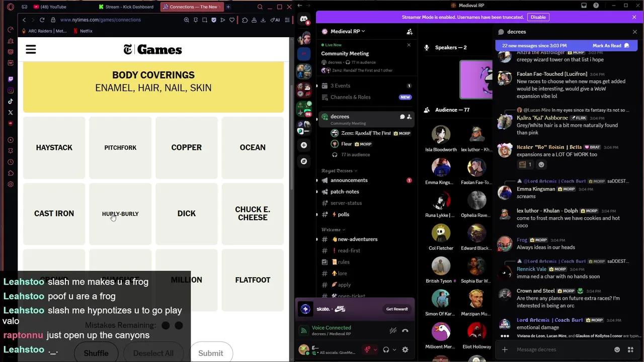This screenshot has height=362, width=644.
Task: Select the CAST IRON tile
Action: [x=54, y=214]
